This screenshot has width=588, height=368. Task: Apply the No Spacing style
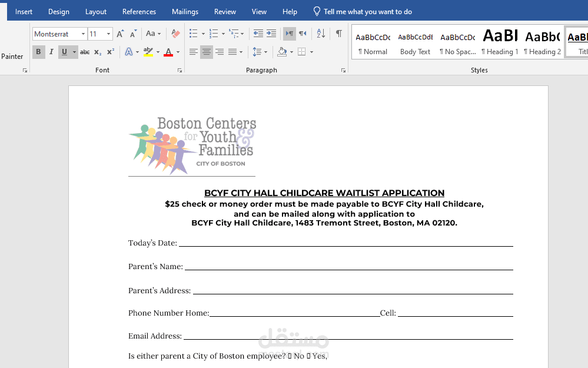[x=457, y=43]
